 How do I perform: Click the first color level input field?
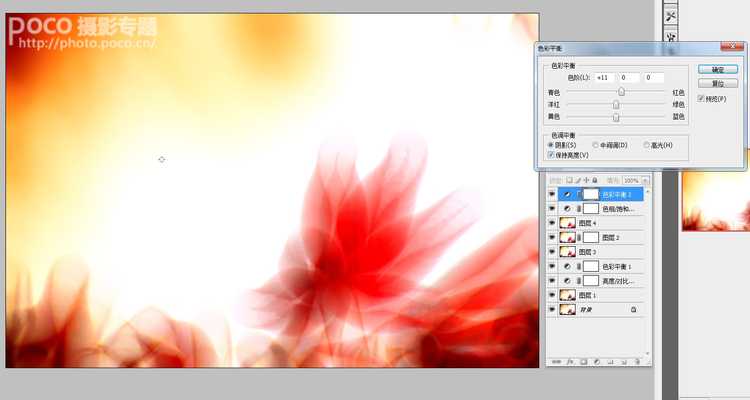pos(604,77)
